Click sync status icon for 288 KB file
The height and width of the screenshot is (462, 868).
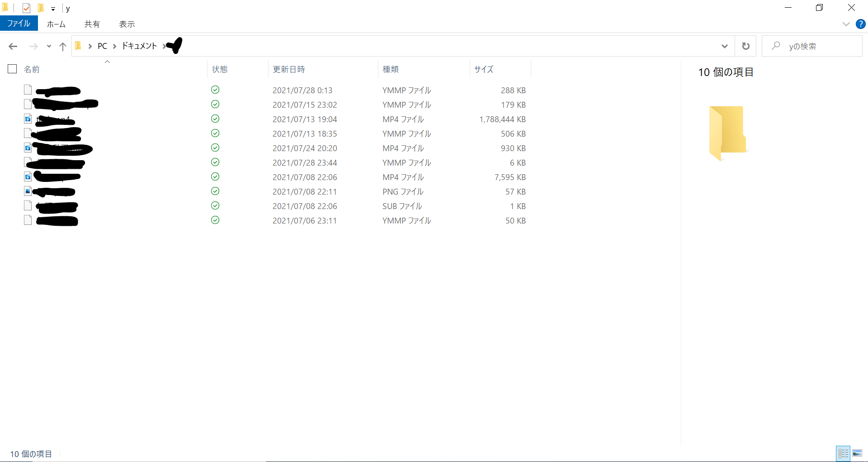215,90
